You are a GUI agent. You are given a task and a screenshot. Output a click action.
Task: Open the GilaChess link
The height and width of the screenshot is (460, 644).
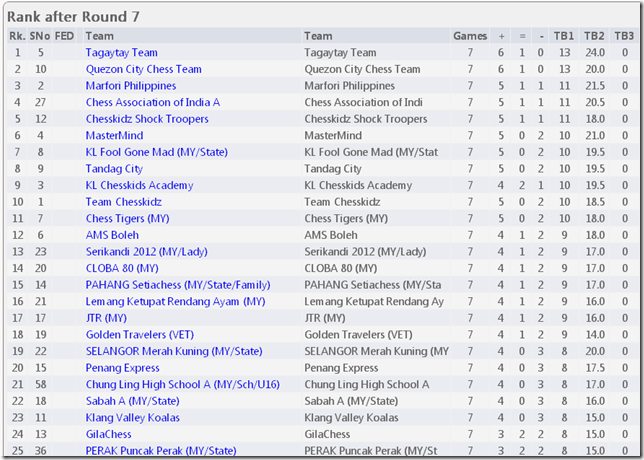(108, 434)
